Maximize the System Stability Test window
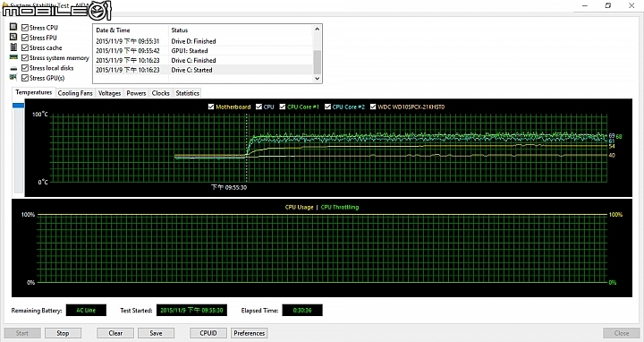Image resolution: width=644 pixels, height=342 pixels. (608, 5)
